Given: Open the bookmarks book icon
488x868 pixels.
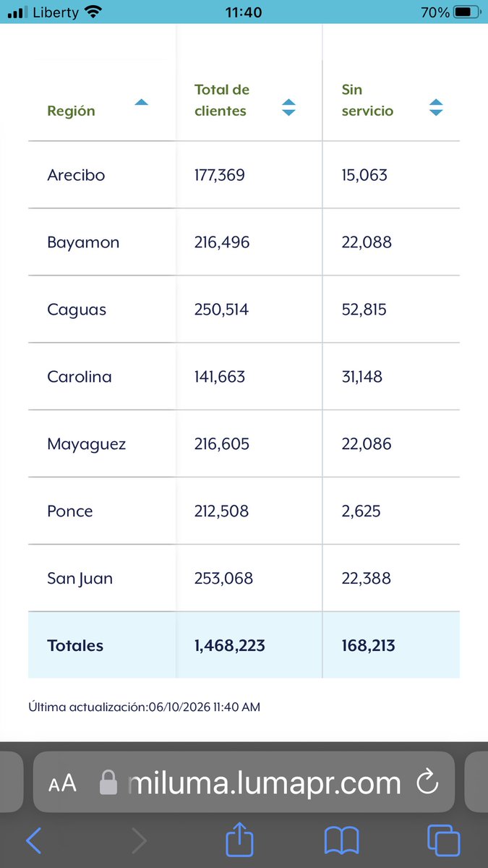Looking at the screenshot, I should [342, 841].
